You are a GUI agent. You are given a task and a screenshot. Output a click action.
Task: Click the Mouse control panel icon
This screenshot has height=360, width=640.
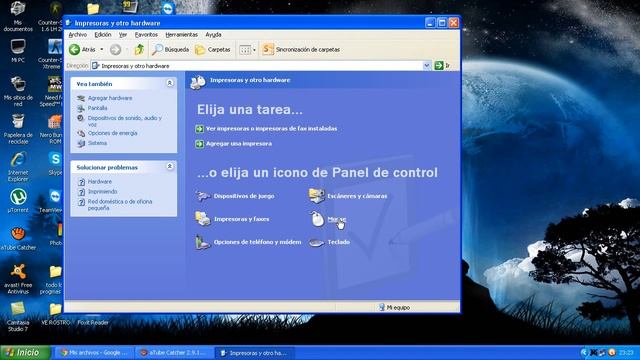[317, 219]
